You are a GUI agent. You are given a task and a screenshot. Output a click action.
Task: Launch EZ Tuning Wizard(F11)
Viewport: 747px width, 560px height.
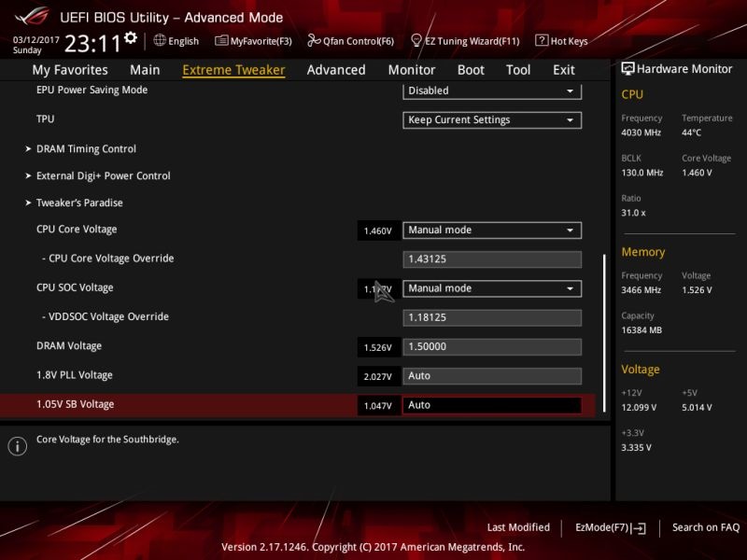[x=472, y=41]
